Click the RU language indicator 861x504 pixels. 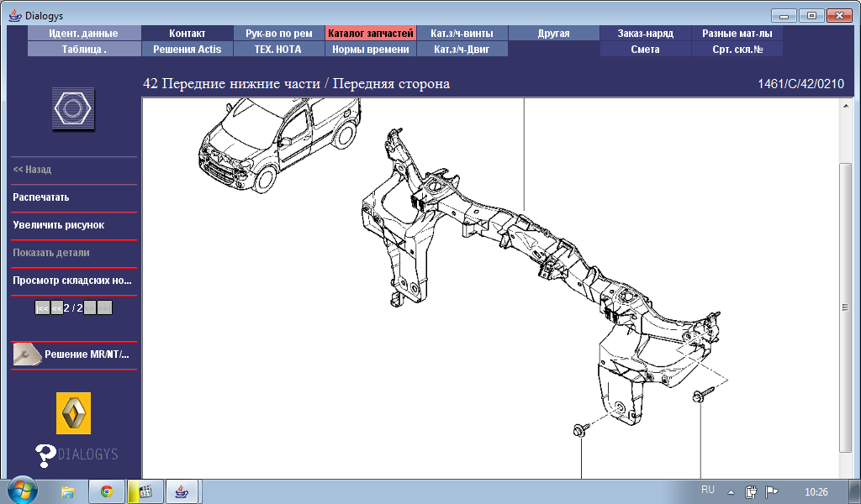click(708, 489)
